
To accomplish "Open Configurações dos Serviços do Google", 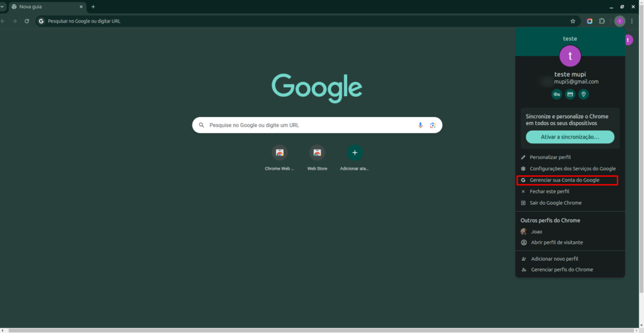I will click(570, 168).
